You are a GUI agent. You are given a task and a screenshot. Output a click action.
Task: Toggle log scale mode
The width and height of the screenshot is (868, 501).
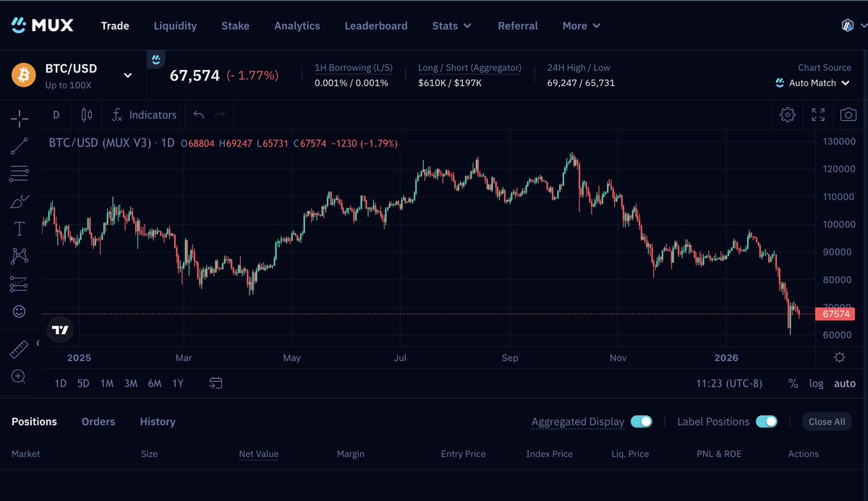pyautogui.click(x=816, y=384)
